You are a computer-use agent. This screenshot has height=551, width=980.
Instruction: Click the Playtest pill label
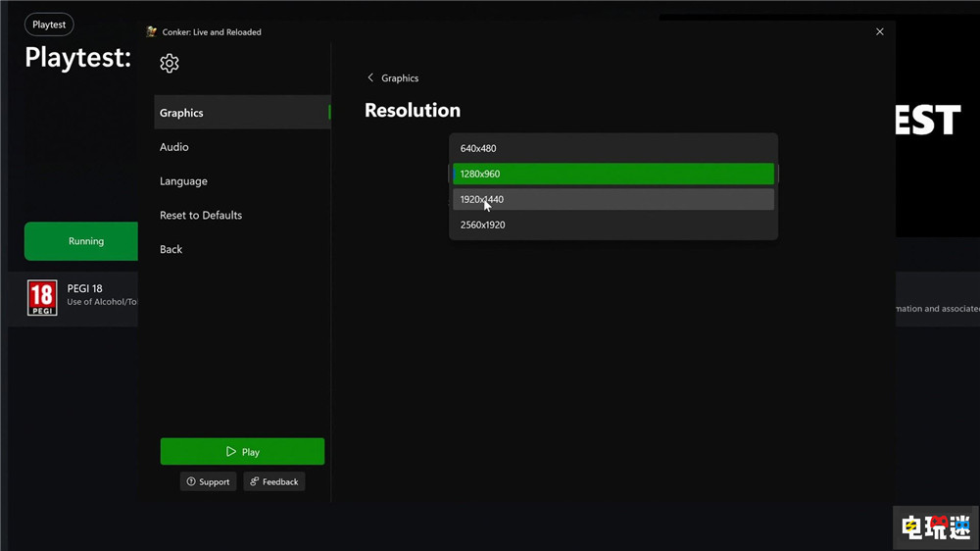(x=49, y=25)
